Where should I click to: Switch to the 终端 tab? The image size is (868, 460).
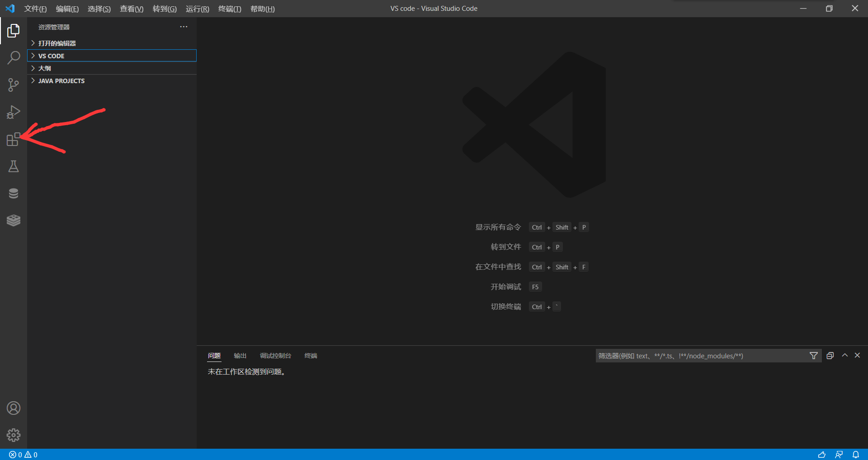coord(310,356)
